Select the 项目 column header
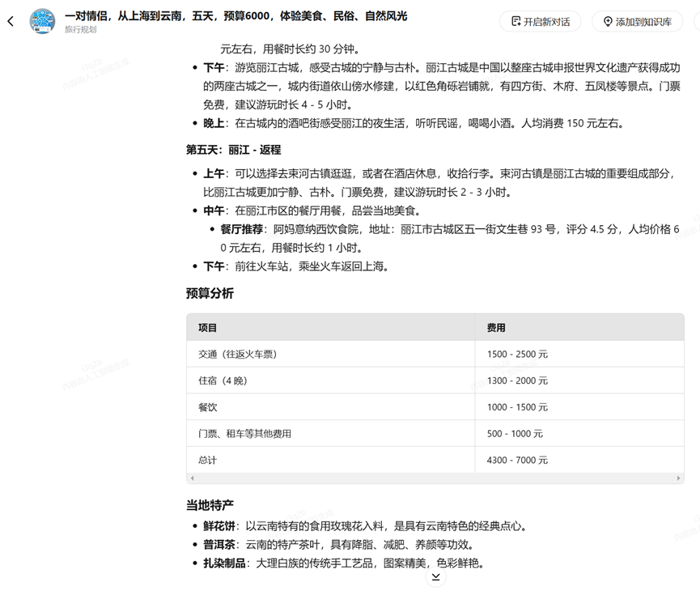Viewport: 700px width, 591px height. pyautogui.click(x=330, y=327)
